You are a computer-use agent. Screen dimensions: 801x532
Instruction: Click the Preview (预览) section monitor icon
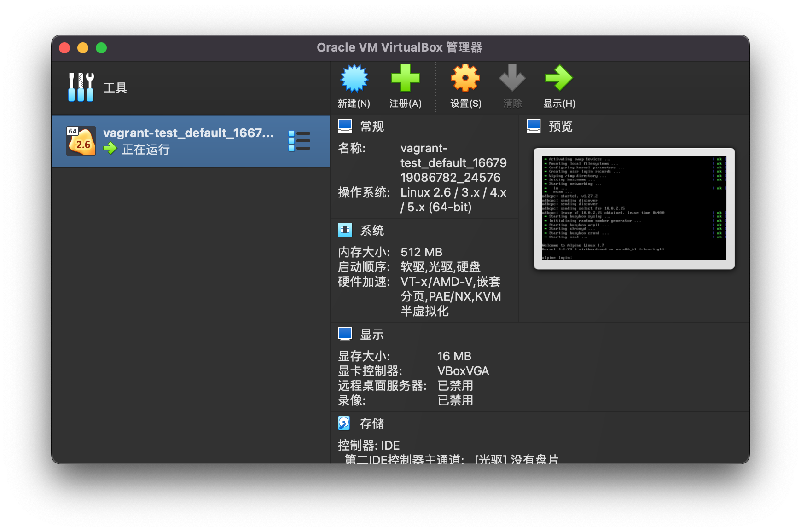(534, 126)
